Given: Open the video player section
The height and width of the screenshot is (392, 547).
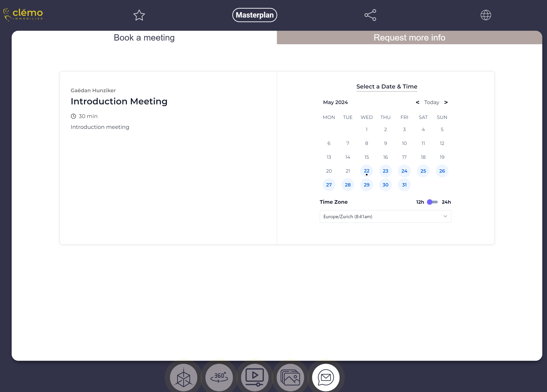Looking at the screenshot, I should click(x=255, y=377).
